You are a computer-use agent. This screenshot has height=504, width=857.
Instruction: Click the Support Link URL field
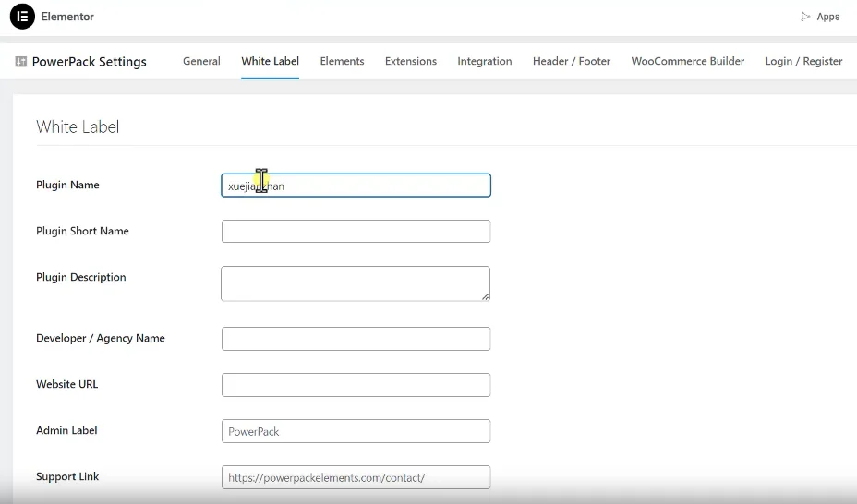pos(356,477)
